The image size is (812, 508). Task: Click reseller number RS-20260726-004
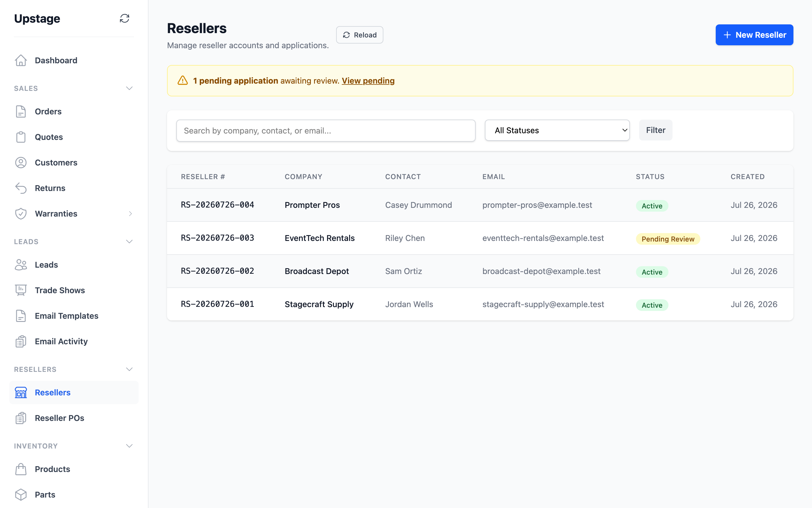point(217,205)
